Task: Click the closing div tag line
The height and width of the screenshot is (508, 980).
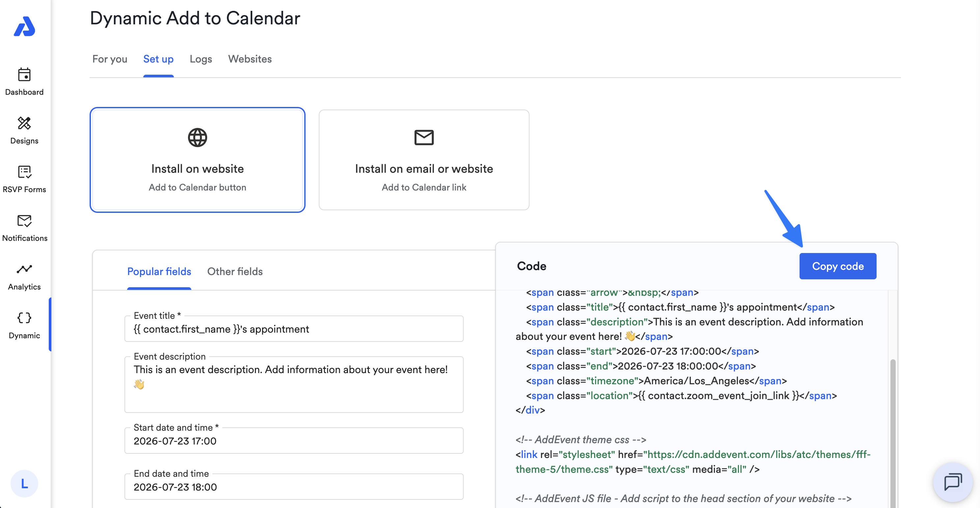Action: coord(530,410)
